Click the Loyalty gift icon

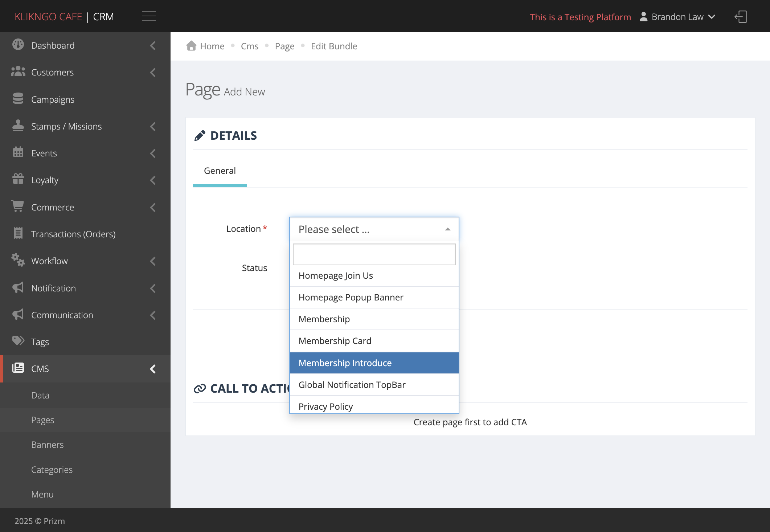coord(18,179)
